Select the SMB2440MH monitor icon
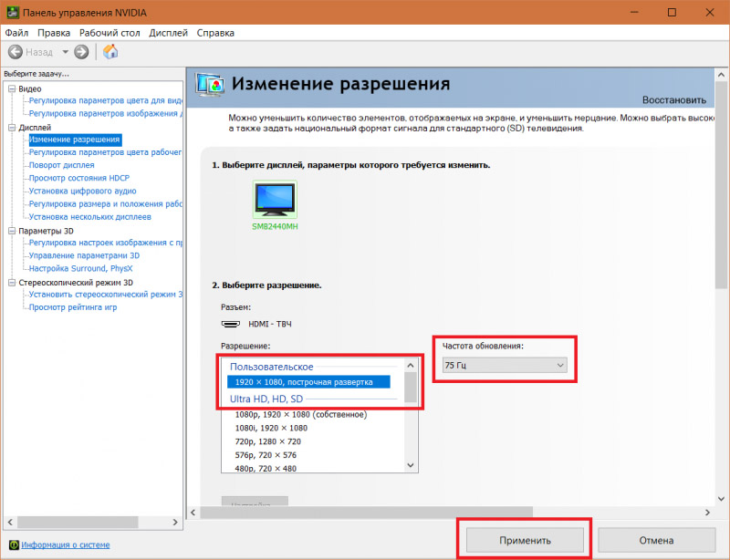This screenshot has height=560, width=730. click(275, 199)
